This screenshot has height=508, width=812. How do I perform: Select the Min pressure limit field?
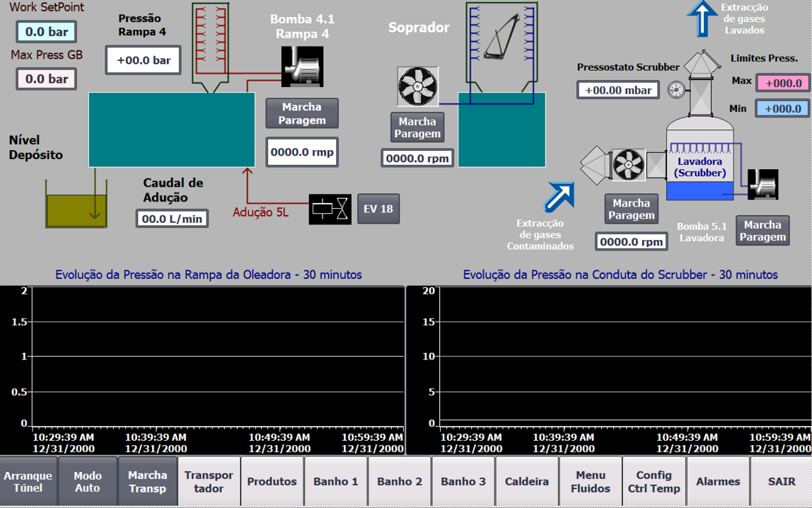(x=782, y=108)
